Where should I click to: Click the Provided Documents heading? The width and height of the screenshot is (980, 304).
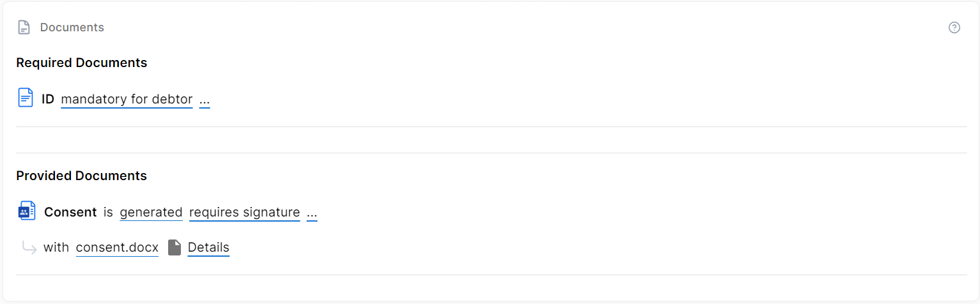click(x=82, y=176)
